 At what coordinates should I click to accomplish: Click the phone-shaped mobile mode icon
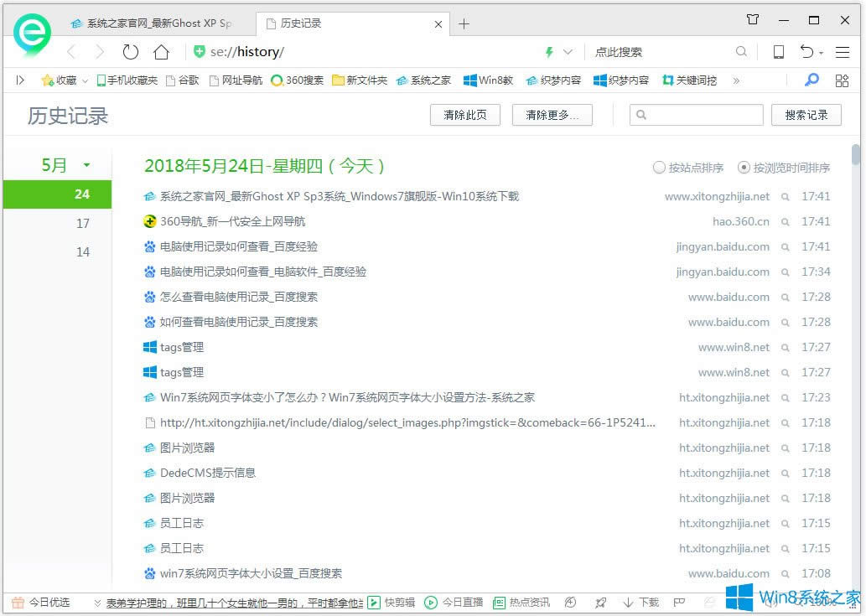[778, 51]
